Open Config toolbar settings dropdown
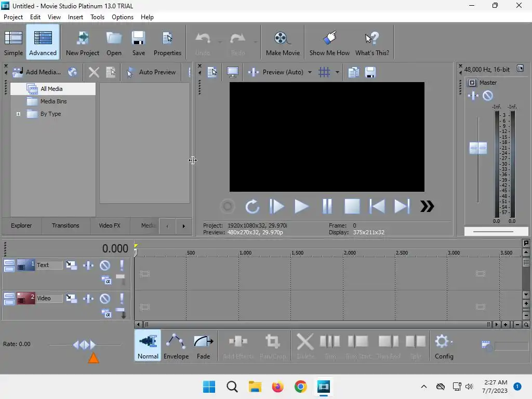This screenshot has height=399, width=532. coord(444,345)
